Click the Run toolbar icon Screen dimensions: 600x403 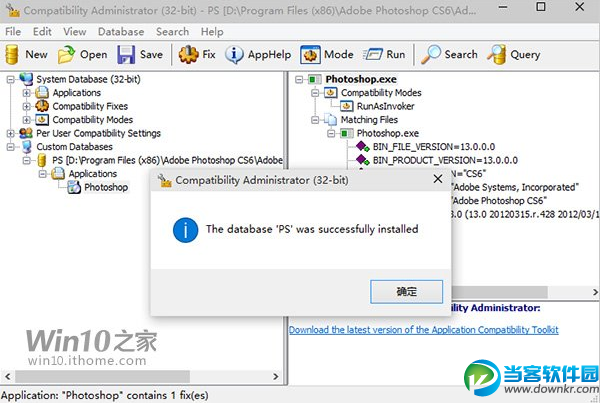click(x=372, y=54)
